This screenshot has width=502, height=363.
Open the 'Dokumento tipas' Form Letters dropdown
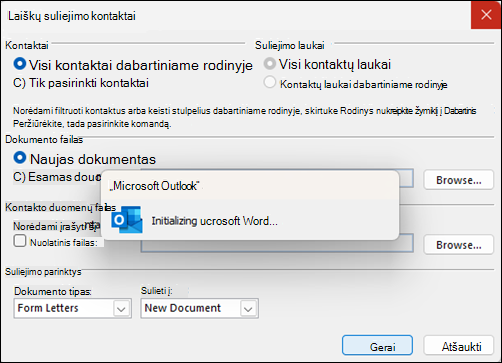point(72,308)
